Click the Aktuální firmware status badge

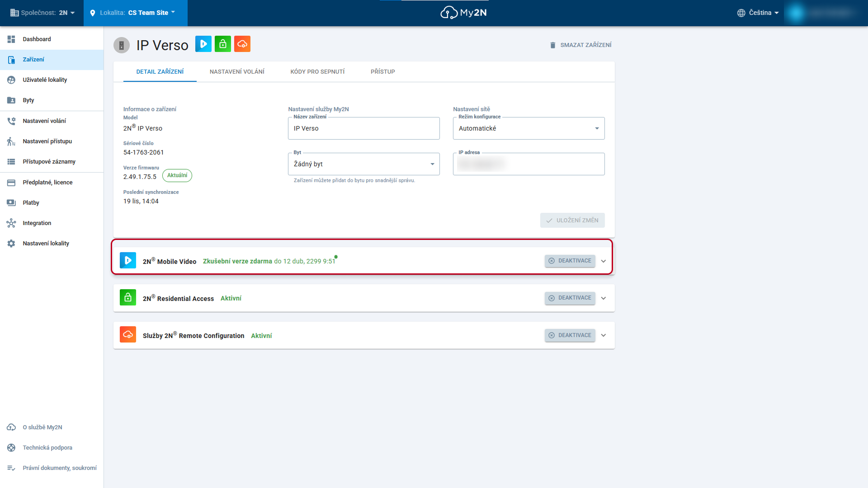tap(177, 175)
